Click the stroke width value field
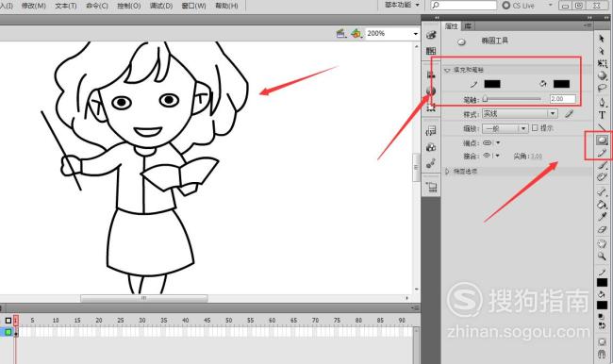613x364 pixels. coord(563,99)
